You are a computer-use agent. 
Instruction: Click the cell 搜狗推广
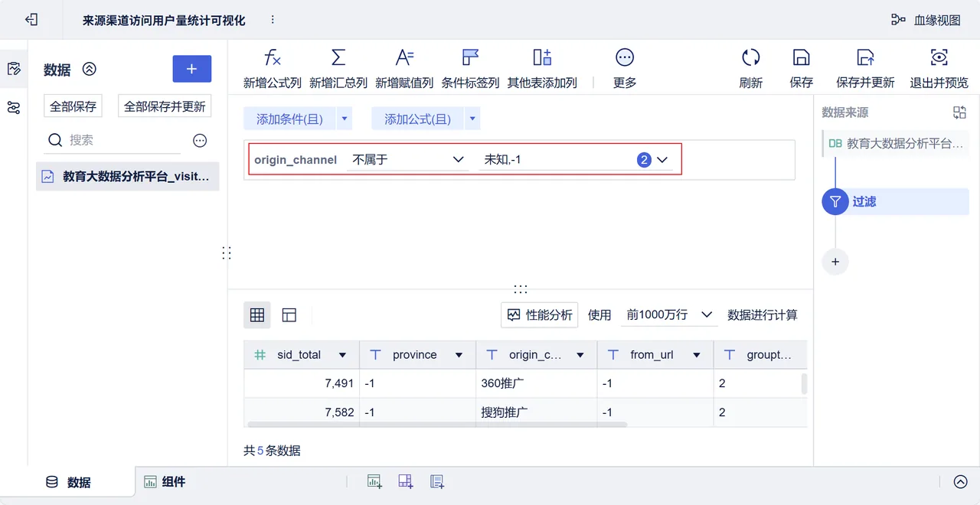[537, 412]
